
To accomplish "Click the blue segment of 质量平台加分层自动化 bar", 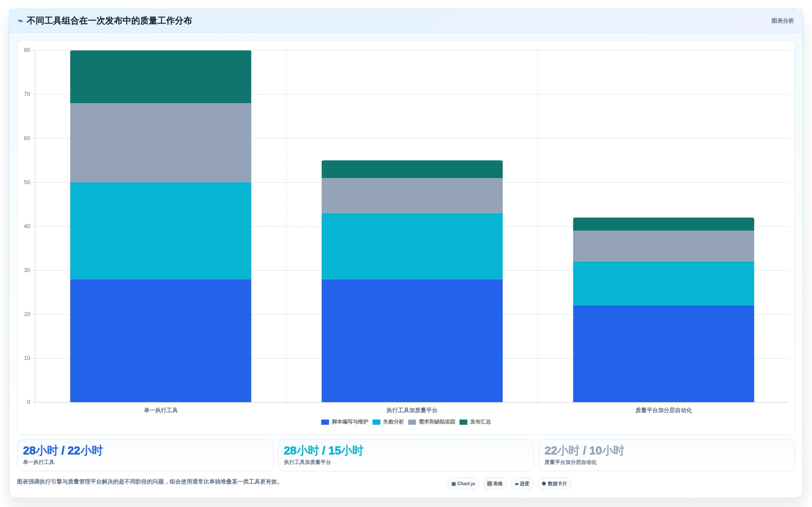I will tap(663, 354).
